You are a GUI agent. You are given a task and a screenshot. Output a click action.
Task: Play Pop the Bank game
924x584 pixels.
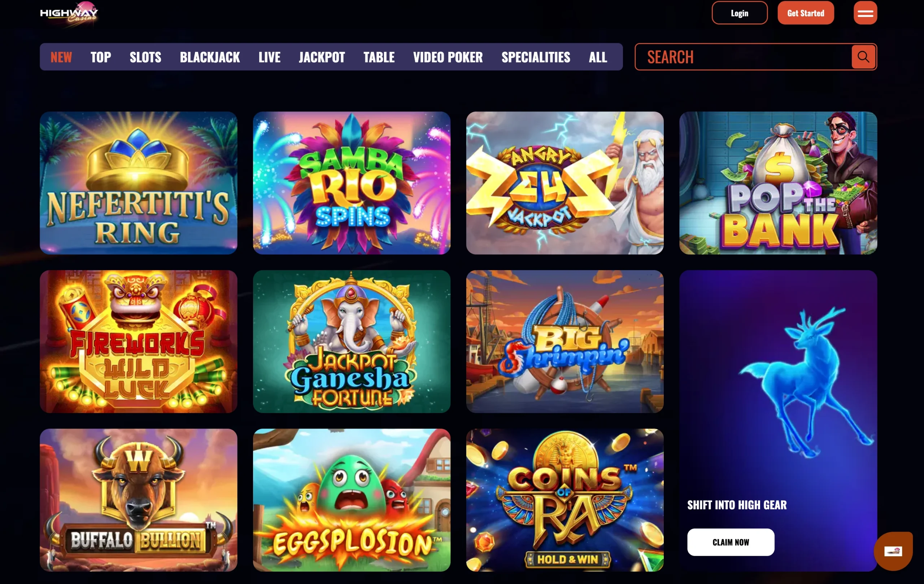pos(778,183)
